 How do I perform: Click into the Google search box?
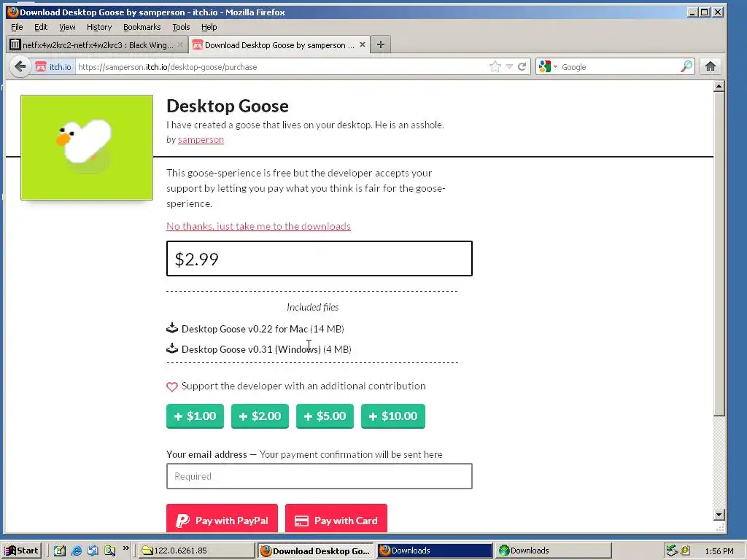(619, 66)
